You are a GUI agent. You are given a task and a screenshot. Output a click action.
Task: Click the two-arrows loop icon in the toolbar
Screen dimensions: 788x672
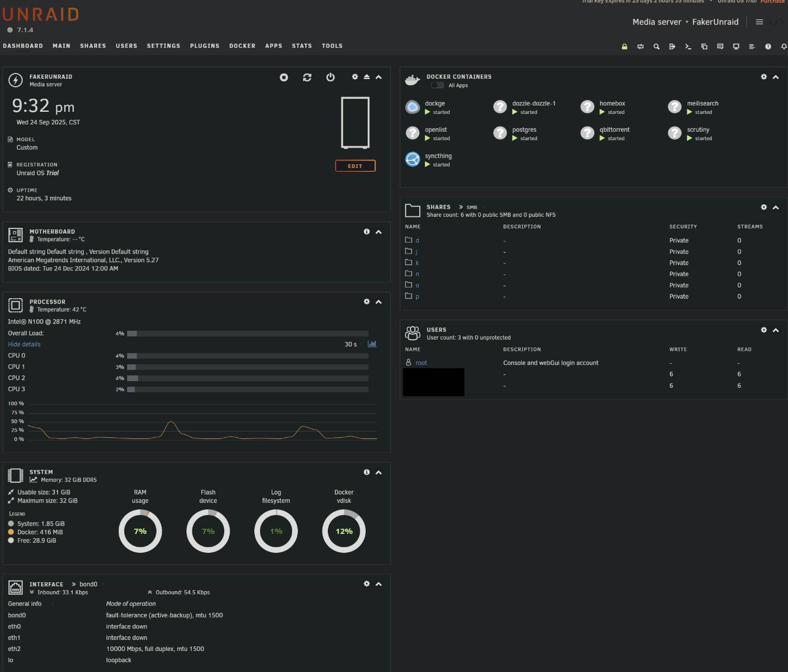coord(640,47)
